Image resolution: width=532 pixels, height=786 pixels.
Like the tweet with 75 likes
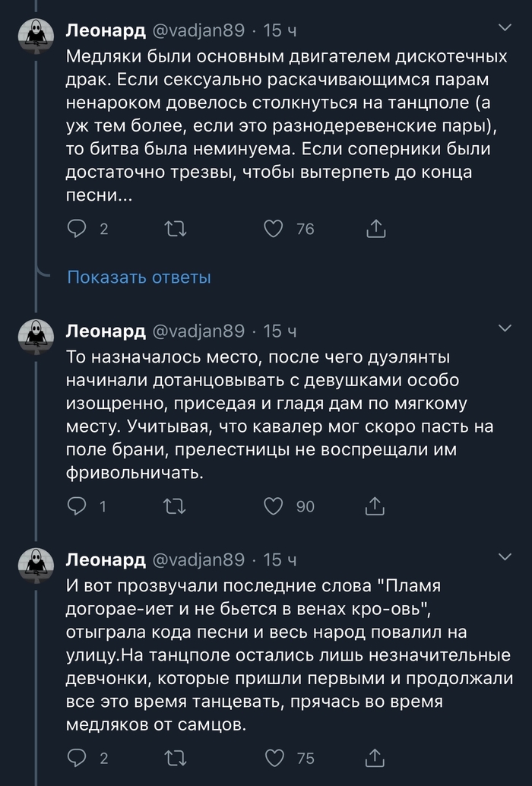[273, 757]
